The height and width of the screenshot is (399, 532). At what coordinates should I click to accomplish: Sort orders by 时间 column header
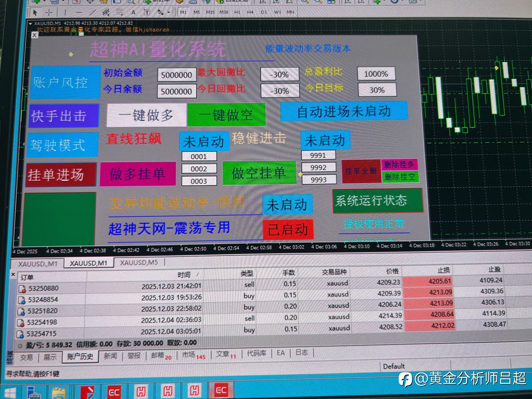pos(184,274)
